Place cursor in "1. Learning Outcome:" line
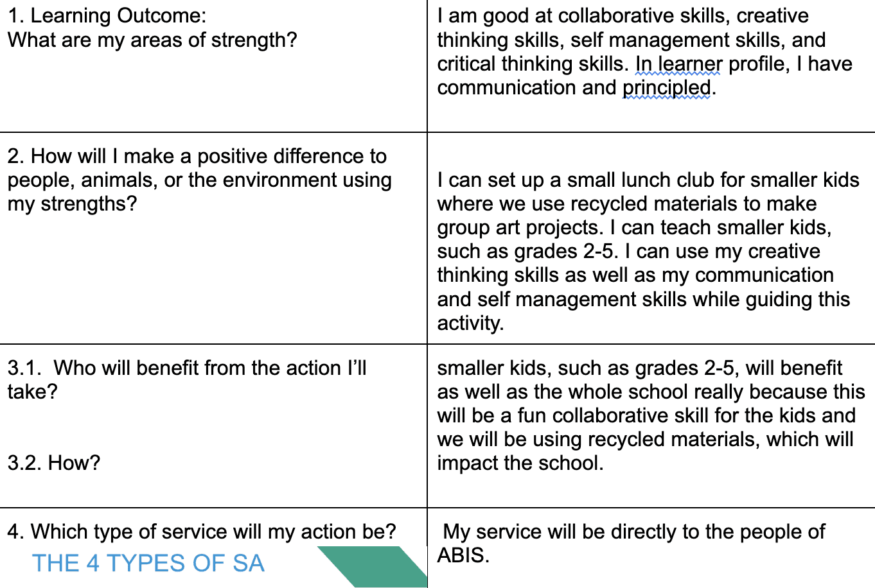The width and height of the screenshot is (875, 588). [107, 16]
